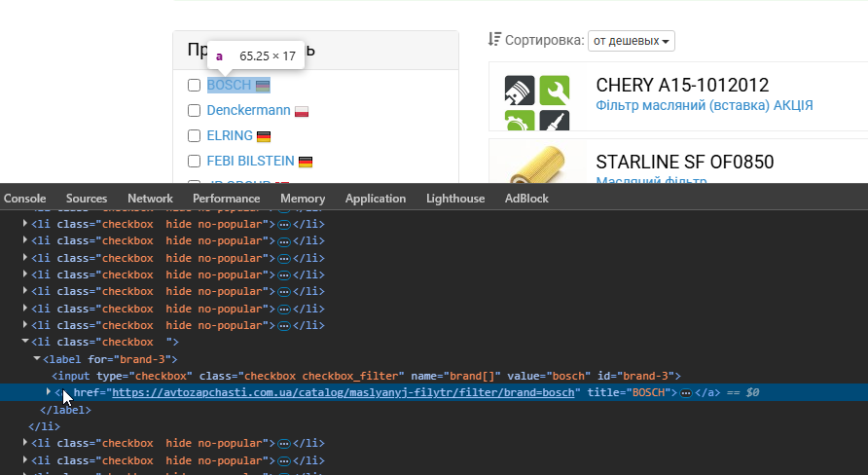Collapse the label for="brand-3" node

[37, 359]
